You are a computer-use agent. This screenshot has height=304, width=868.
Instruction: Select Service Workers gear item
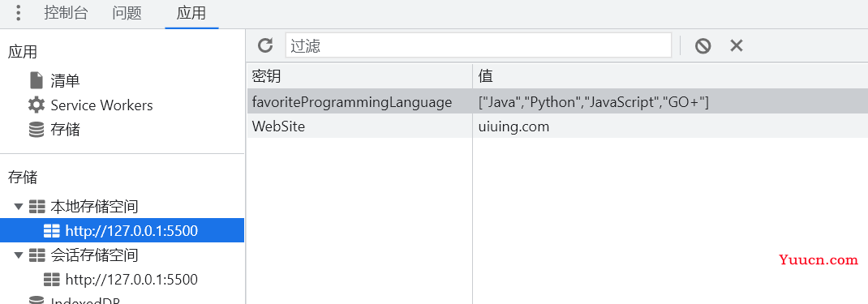(x=90, y=105)
